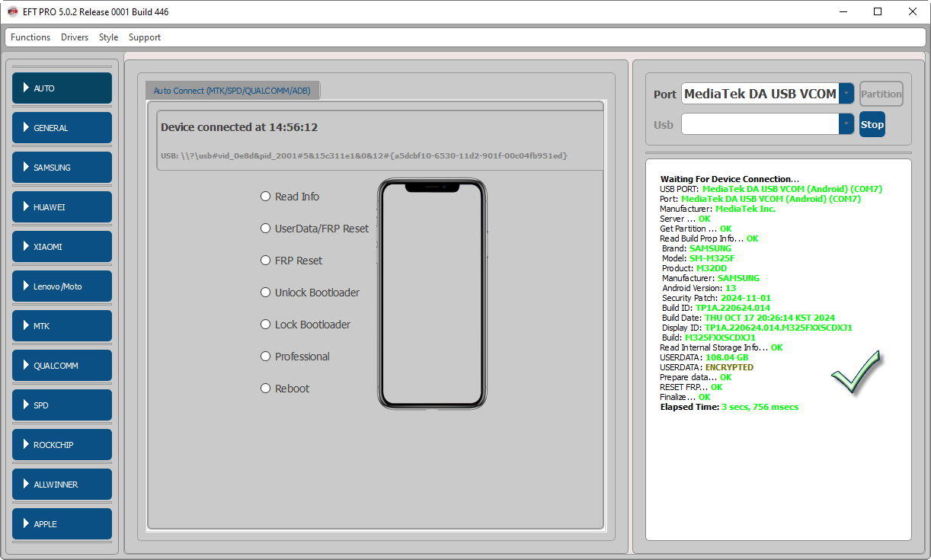This screenshot has width=931, height=560.
Task: Open the Style menu
Action: click(x=109, y=37)
